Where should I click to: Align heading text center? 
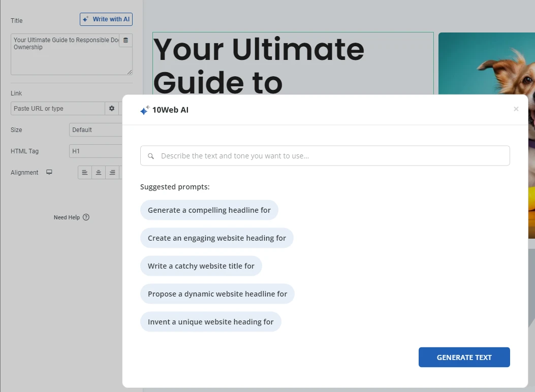98,173
